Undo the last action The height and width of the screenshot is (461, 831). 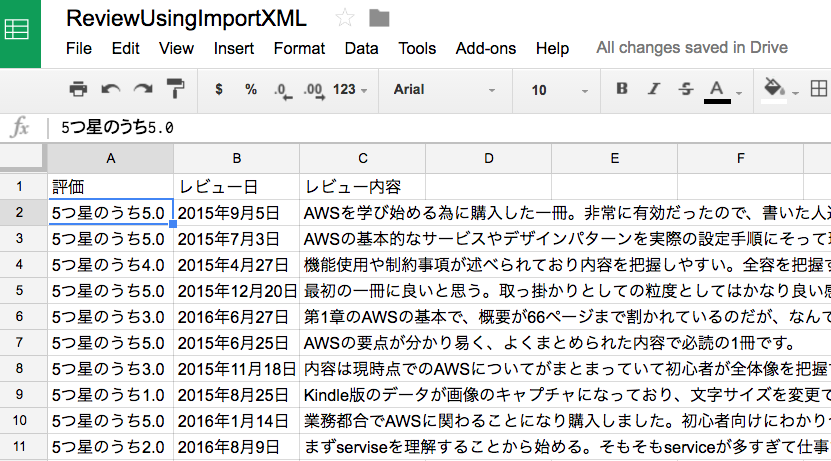pyautogui.click(x=110, y=89)
